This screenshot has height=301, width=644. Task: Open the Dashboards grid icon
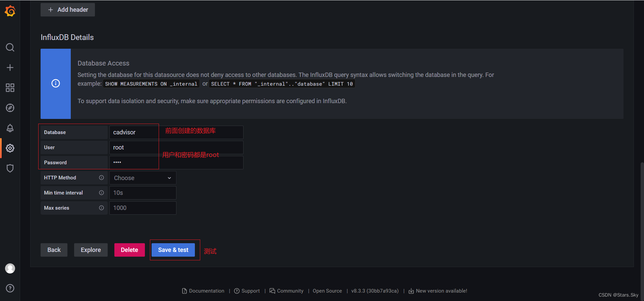pos(10,88)
